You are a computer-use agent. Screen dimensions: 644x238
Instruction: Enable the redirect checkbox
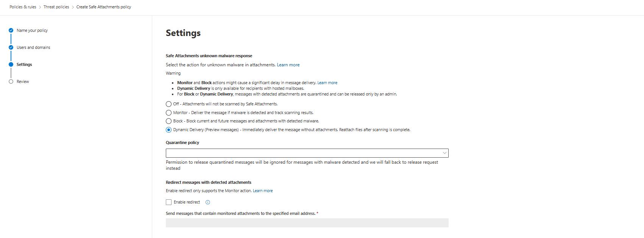click(x=169, y=202)
